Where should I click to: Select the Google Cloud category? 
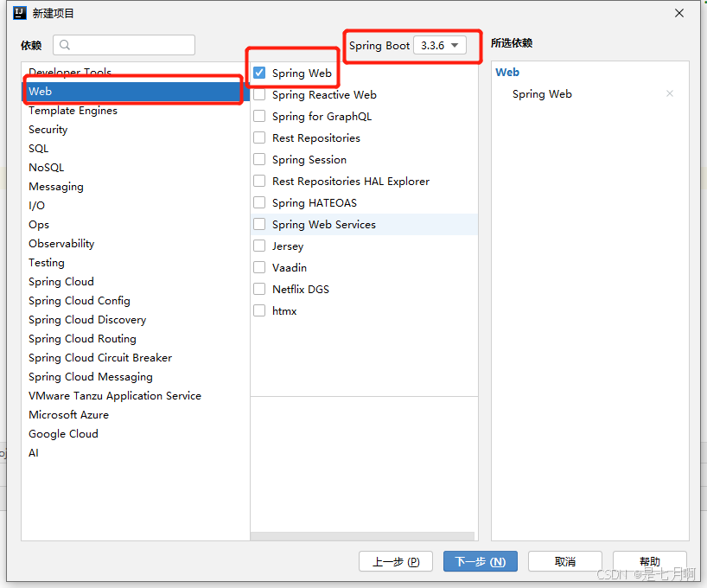pos(136,434)
